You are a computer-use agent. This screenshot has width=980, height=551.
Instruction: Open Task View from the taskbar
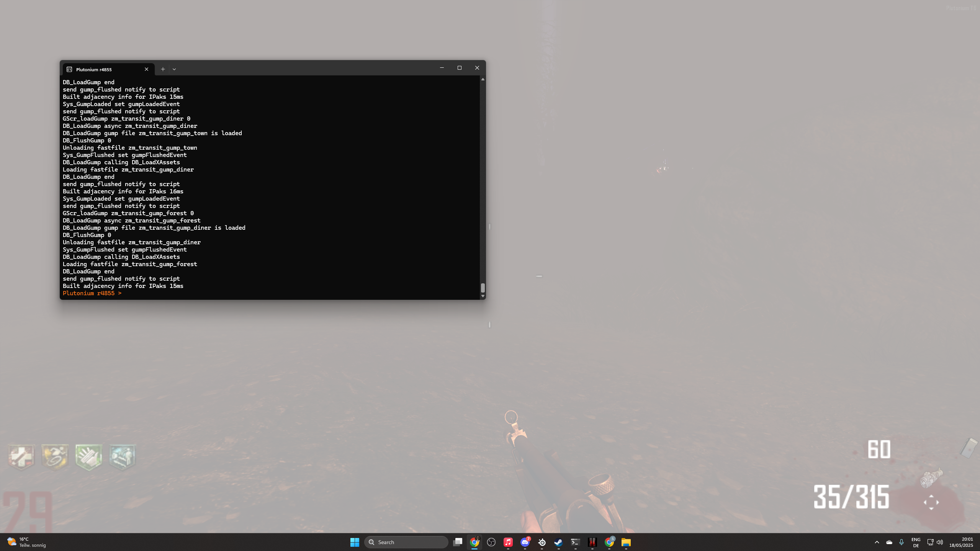458,542
